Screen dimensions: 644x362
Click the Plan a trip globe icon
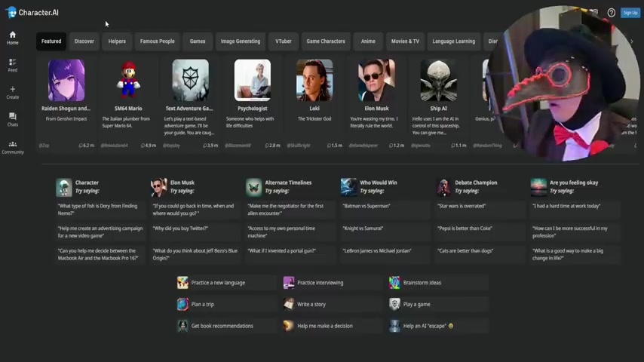tap(182, 304)
